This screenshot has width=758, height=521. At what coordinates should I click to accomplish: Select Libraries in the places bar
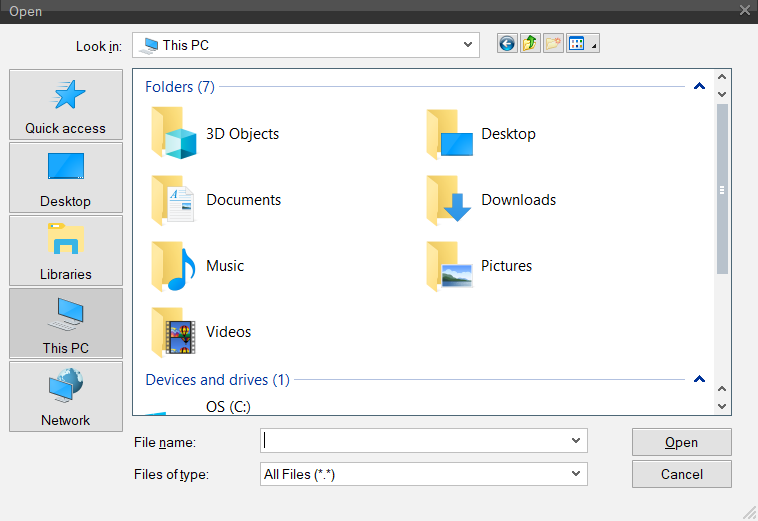[66, 250]
